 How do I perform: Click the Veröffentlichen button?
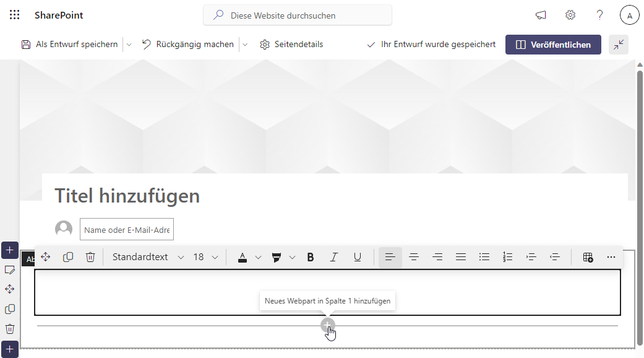click(553, 45)
